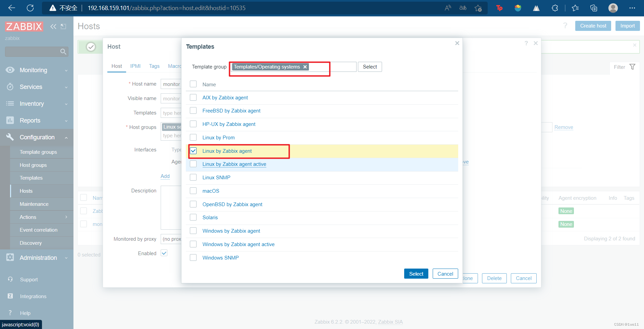Toggle select-all checkbox beside Name header
Viewport: 644px width, 329px height.
coord(193,84)
